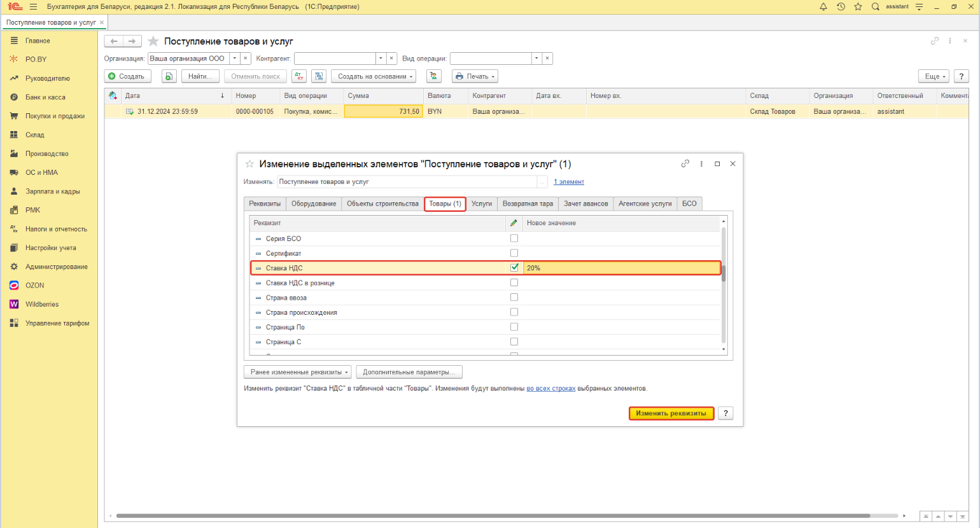This screenshot has height=528, width=980.
Task: Click the search magnifier icon
Action: (875, 6)
